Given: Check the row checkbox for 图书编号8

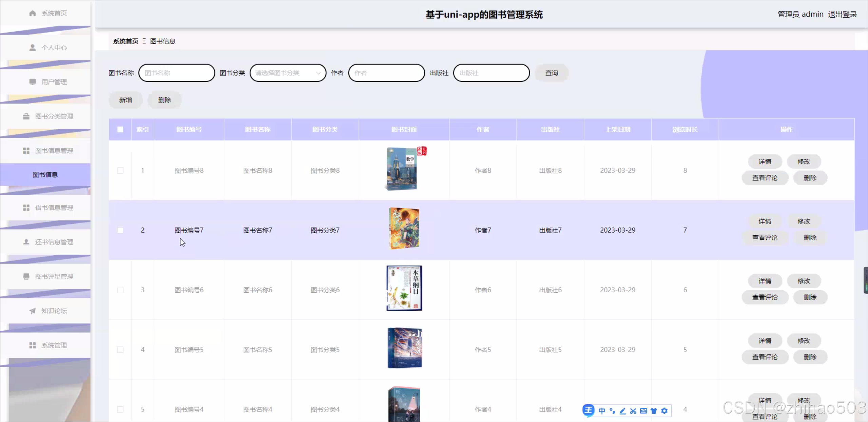Looking at the screenshot, I should [120, 170].
